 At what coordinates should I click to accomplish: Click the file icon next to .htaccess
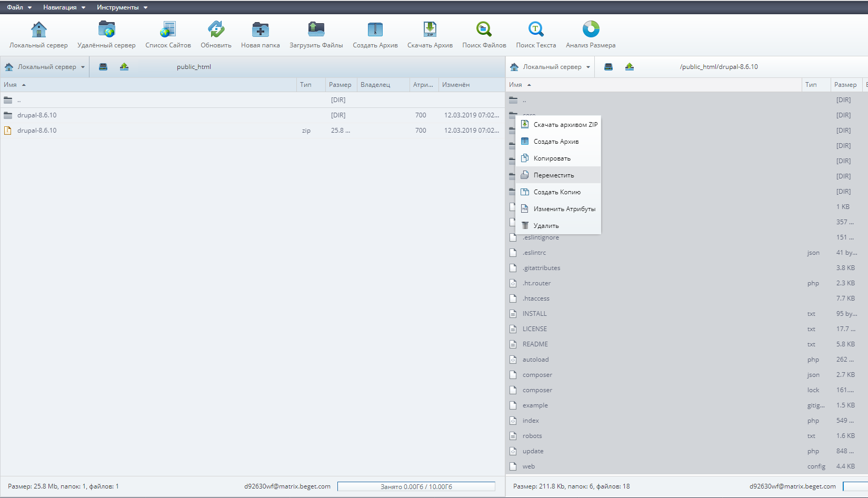513,298
